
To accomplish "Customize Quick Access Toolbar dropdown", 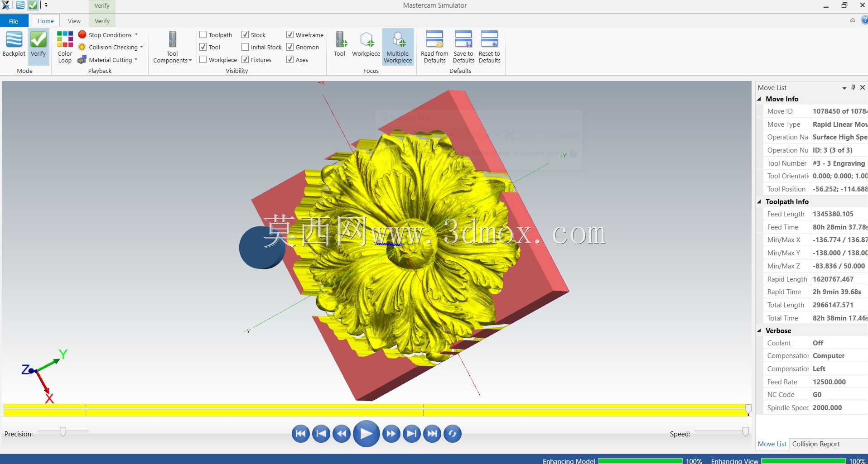I will coord(46,5).
